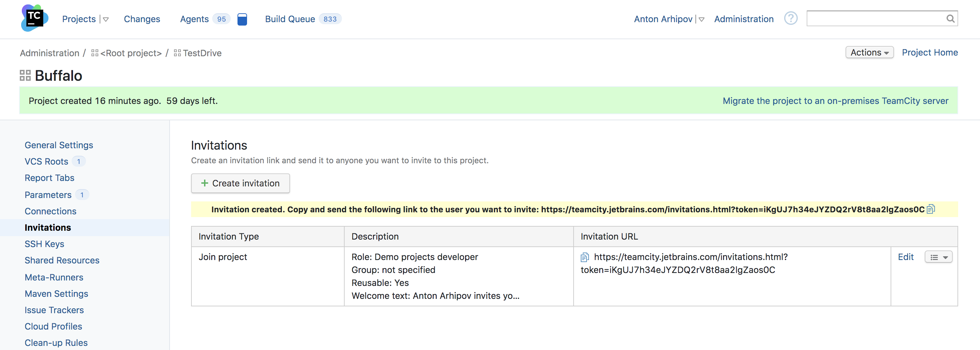The image size is (980, 350).
Task: Open Connections in sidebar
Action: (x=50, y=211)
